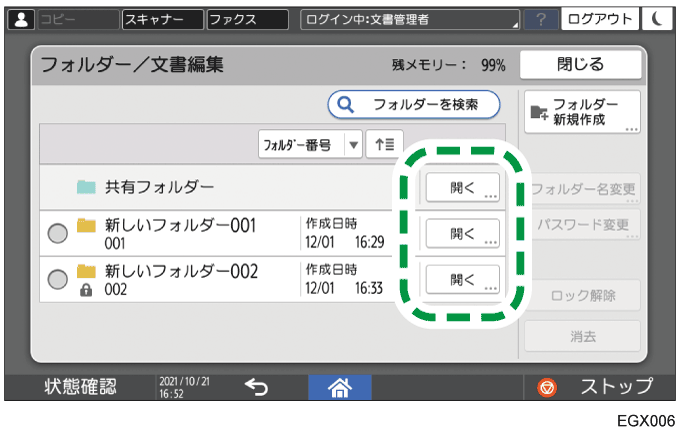Click the question mark help icon
Screen dimensions: 679x431
pos(541,19)
